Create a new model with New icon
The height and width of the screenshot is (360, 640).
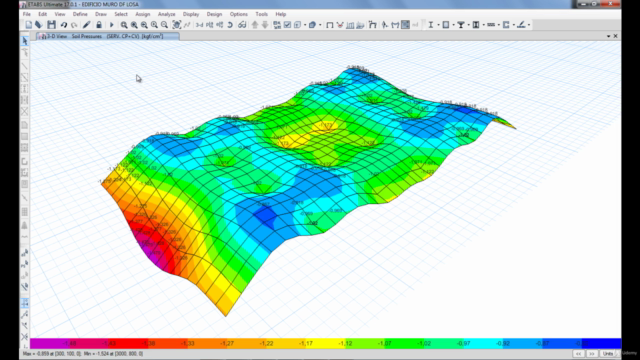click(x=29, y=25)
